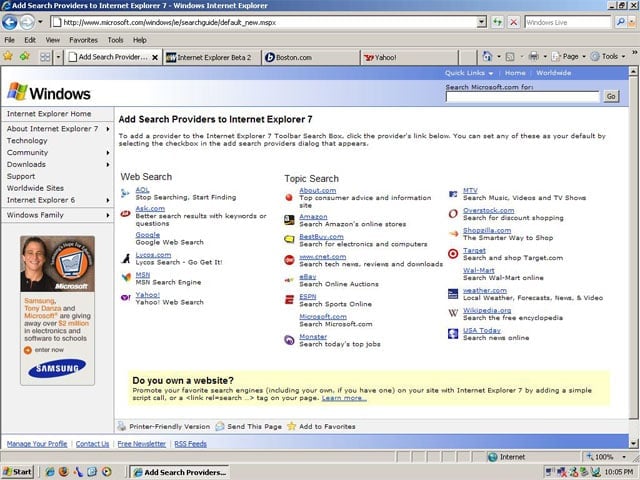
Task: Click the Add to Favorites plus-star icon
Action: click(24, 56)
